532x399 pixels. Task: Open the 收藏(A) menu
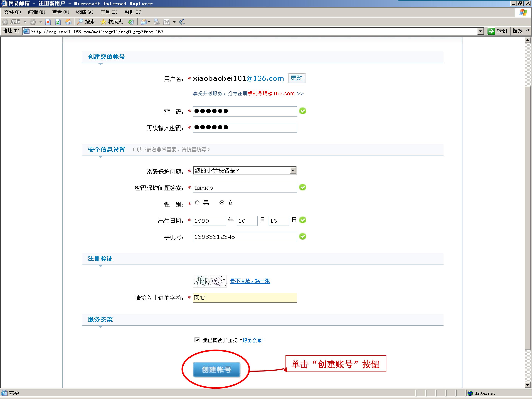coord(85,12)
